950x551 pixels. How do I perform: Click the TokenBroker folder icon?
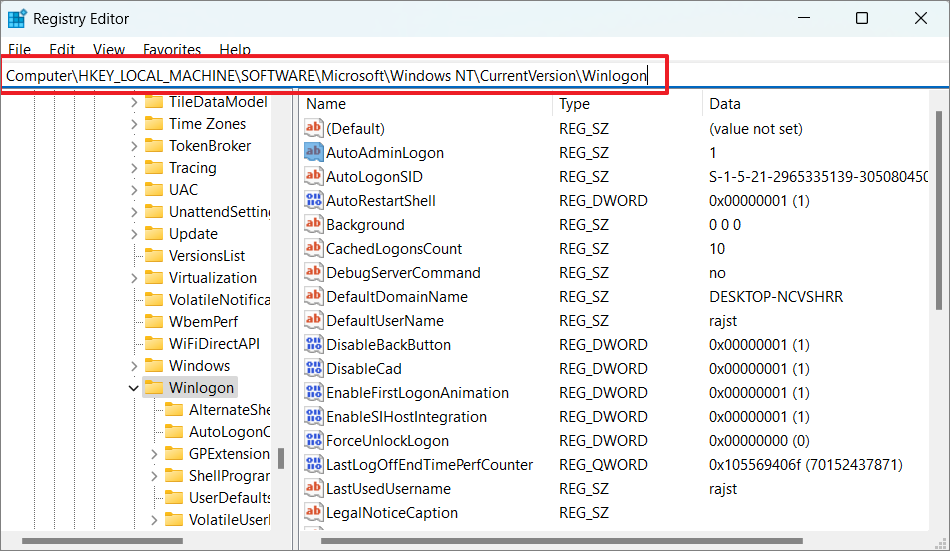point(154,145)
